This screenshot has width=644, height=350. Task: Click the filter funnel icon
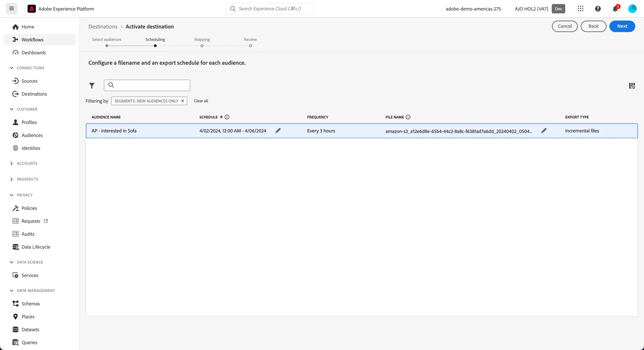92,86
